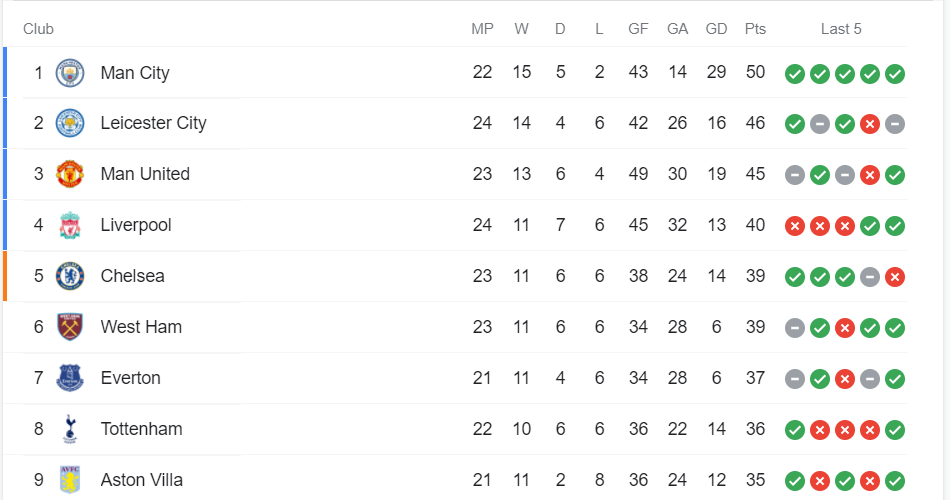Click Everton's first grey draw icon

click(x=795, y=378)
